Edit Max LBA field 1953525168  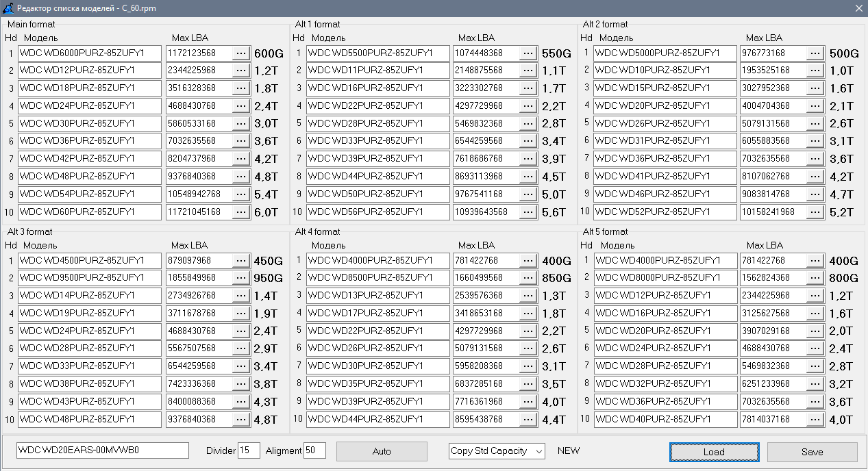coord(773,71)
